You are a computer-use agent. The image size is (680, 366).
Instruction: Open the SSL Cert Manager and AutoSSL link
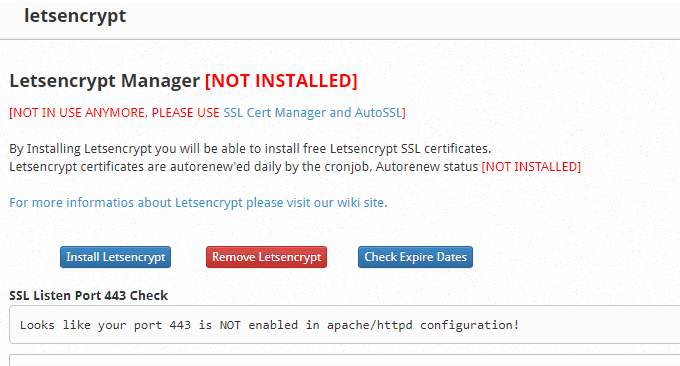[313, 113]
